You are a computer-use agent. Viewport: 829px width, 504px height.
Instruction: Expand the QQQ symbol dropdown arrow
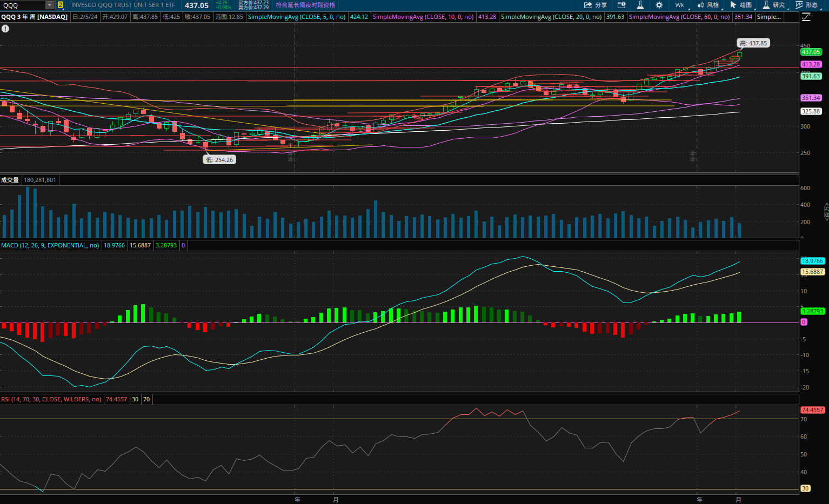tap(50, 5)
